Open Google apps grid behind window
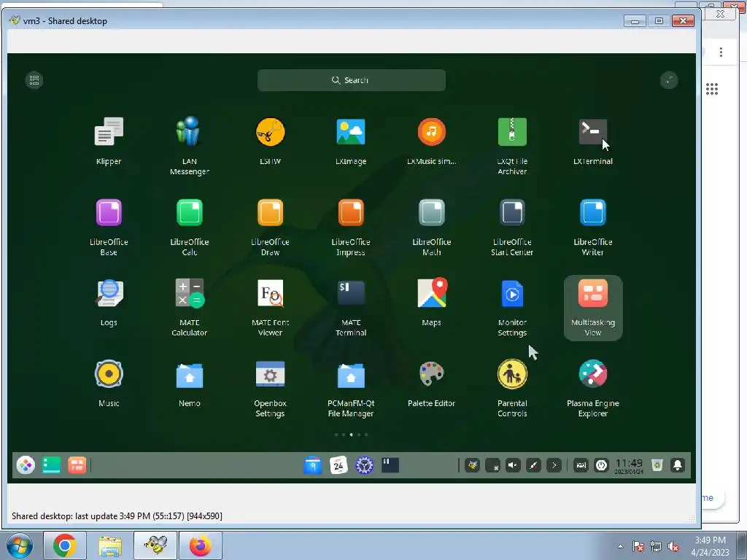The image size is (747, 560). coord(712,88)
